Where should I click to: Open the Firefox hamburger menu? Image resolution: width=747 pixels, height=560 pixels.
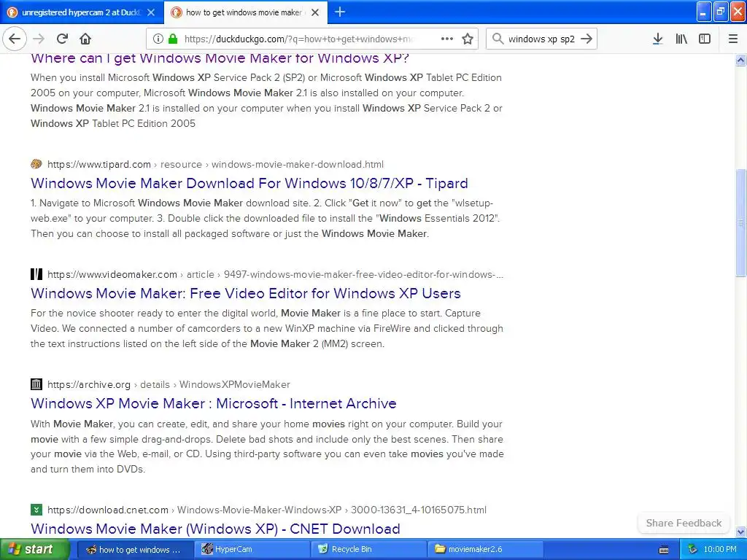click(x=733, y=39)
